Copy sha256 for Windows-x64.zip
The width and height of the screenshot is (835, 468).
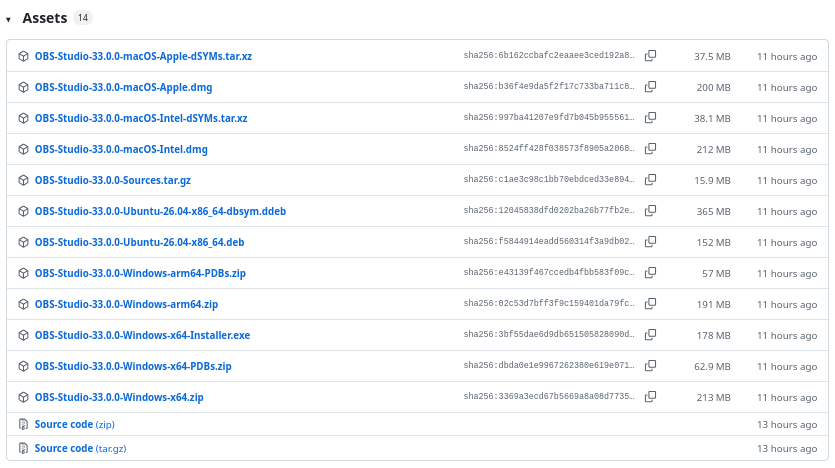click(650, 397)
